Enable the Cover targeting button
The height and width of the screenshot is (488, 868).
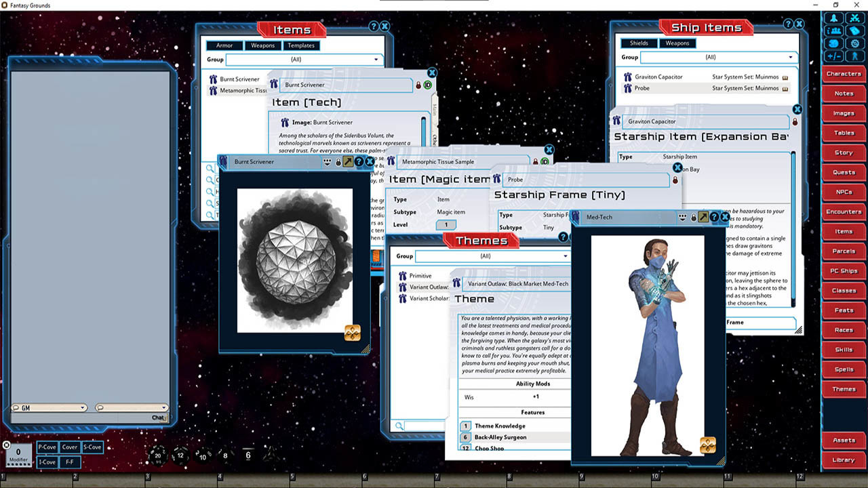[70, 447]
